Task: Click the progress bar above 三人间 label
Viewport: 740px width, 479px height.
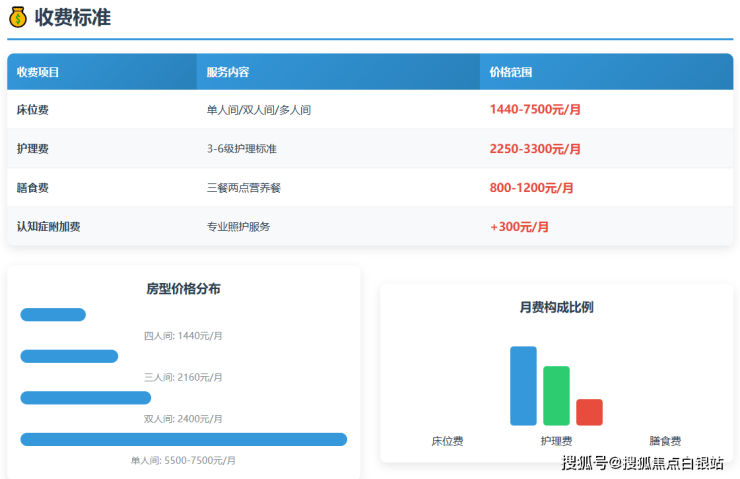Action: (69, 356)
